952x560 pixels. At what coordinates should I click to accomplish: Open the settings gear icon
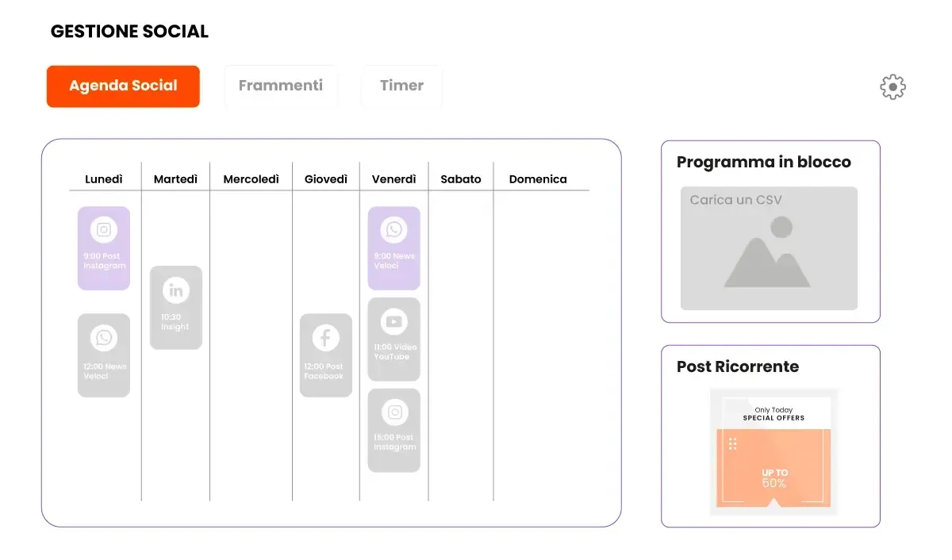click(892, 86)
